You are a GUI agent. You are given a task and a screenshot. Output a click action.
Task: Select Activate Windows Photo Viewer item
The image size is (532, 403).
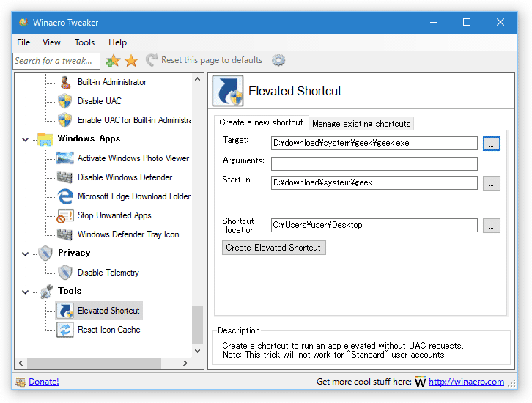coord(133,158)
